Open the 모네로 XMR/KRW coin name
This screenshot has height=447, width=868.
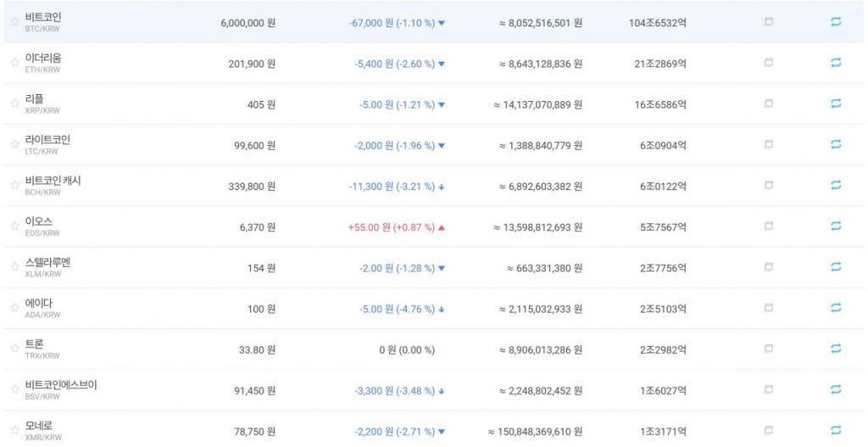point(43,431)
